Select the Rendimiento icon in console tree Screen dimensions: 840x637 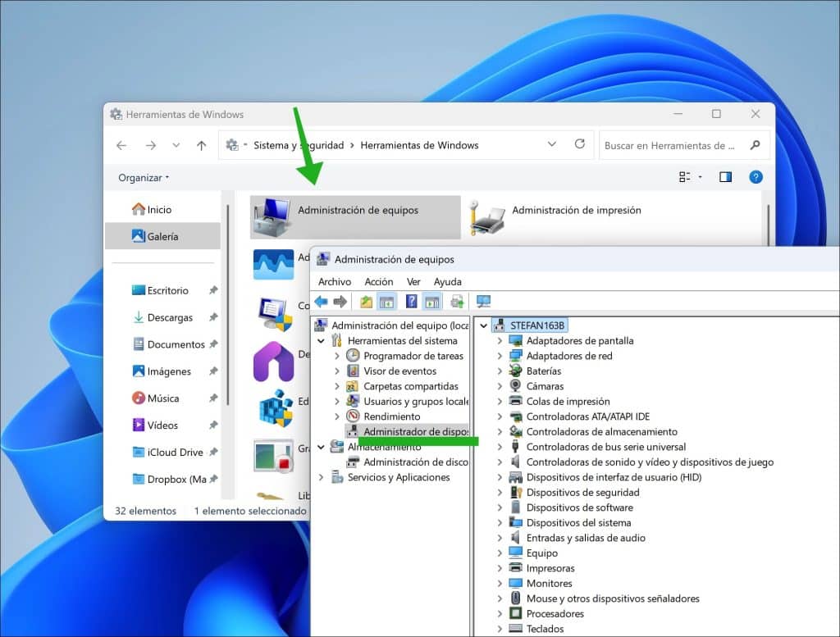click(353, 416)
